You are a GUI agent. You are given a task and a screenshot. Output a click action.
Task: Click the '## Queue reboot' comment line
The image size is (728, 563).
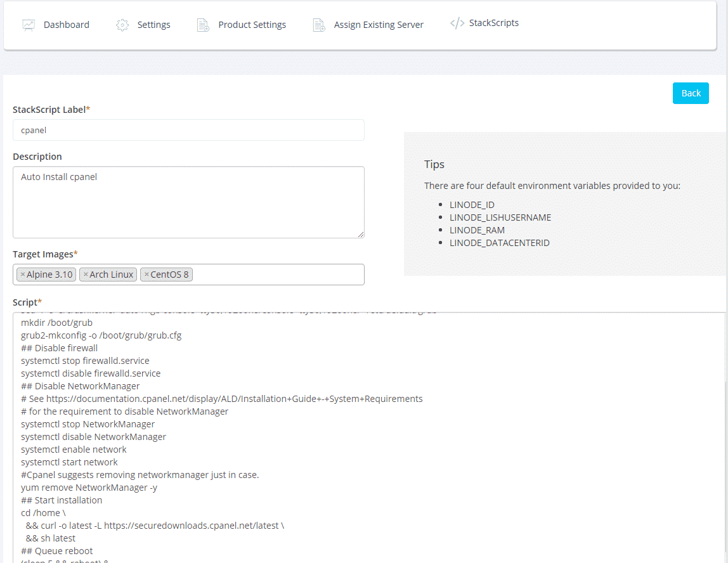(x=56, y=551)
